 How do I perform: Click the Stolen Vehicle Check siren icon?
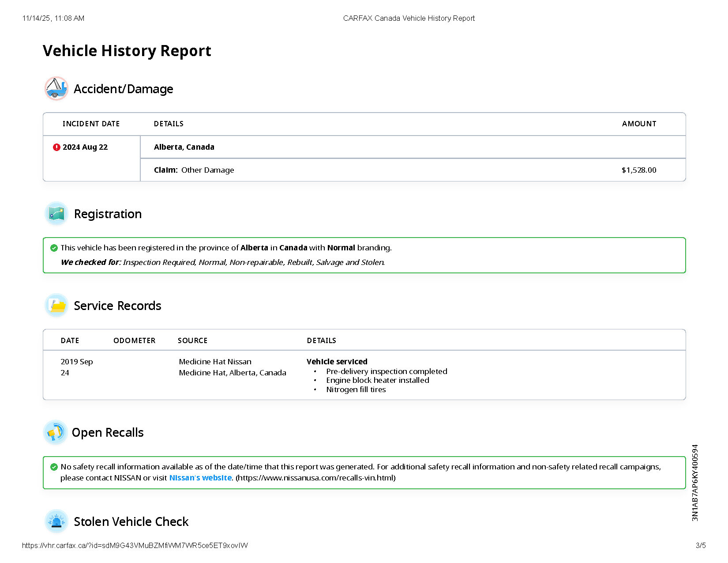pos(56,521)
